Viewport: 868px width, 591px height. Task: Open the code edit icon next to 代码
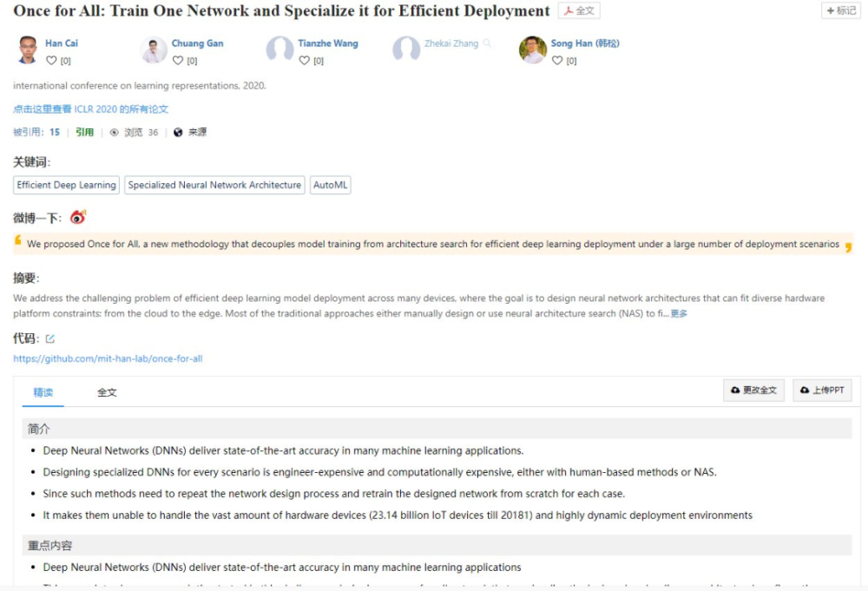pos(49,338)
